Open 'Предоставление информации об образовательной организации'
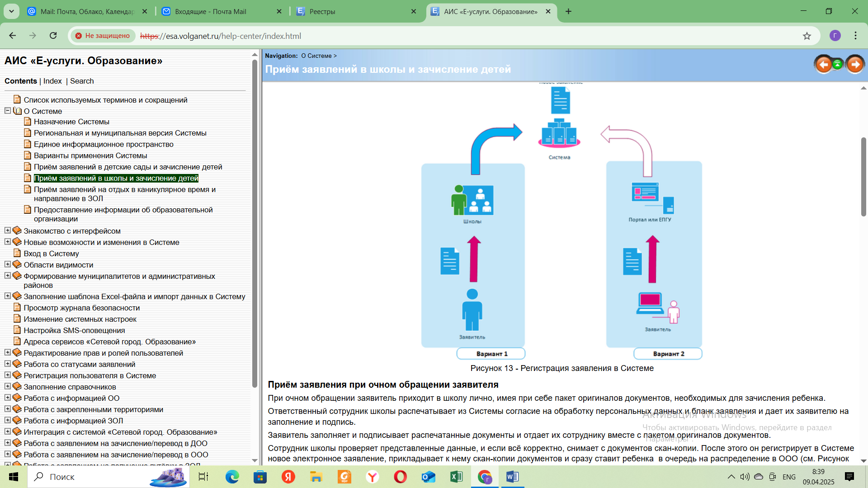868x488 pixels. [x=123, y=214]
